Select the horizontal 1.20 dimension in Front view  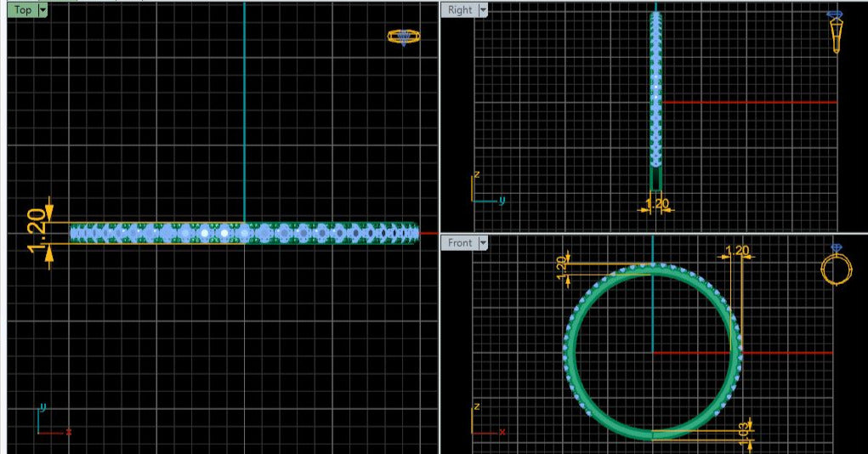[736, 251]
